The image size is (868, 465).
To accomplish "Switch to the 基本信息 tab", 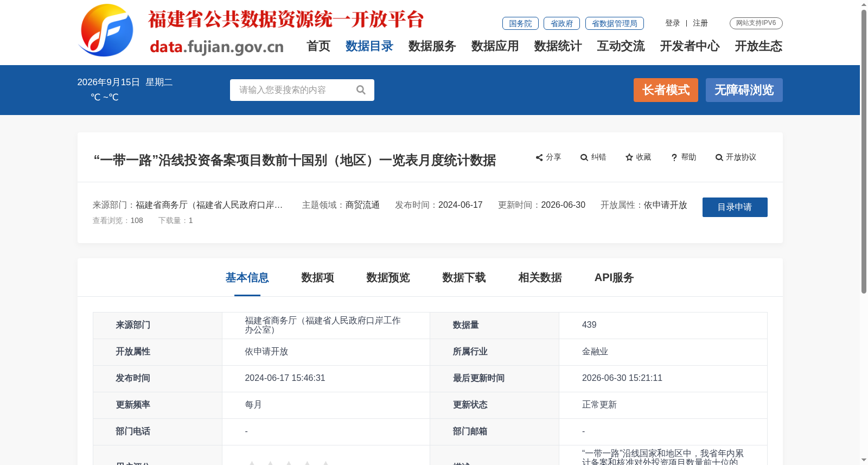I will [x=247, y=278].
